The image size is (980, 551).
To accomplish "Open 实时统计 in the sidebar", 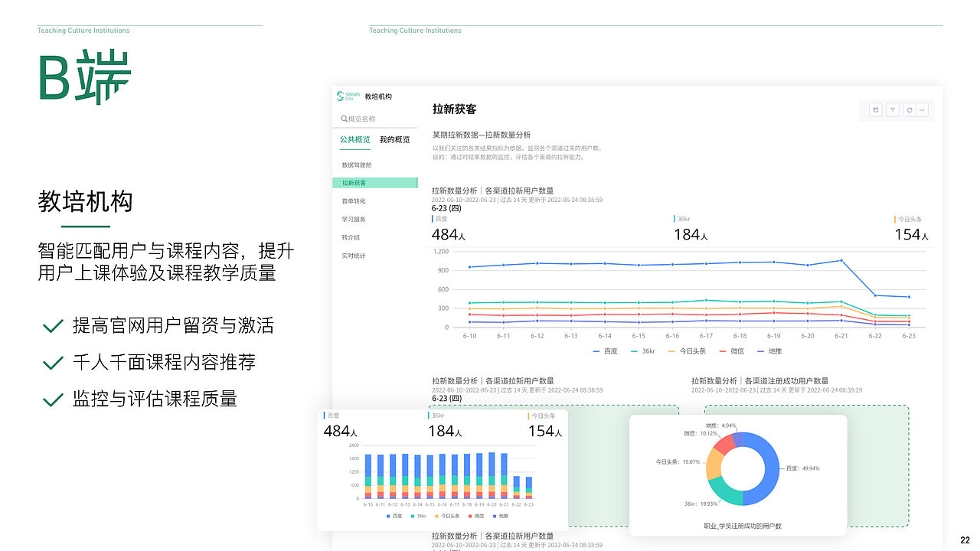I will click(354, 256).
